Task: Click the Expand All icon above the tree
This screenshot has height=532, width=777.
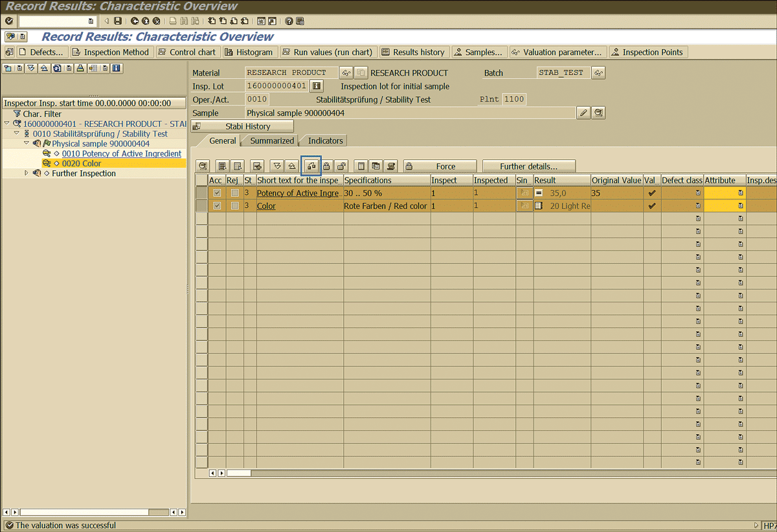Action: pos(30,68)
